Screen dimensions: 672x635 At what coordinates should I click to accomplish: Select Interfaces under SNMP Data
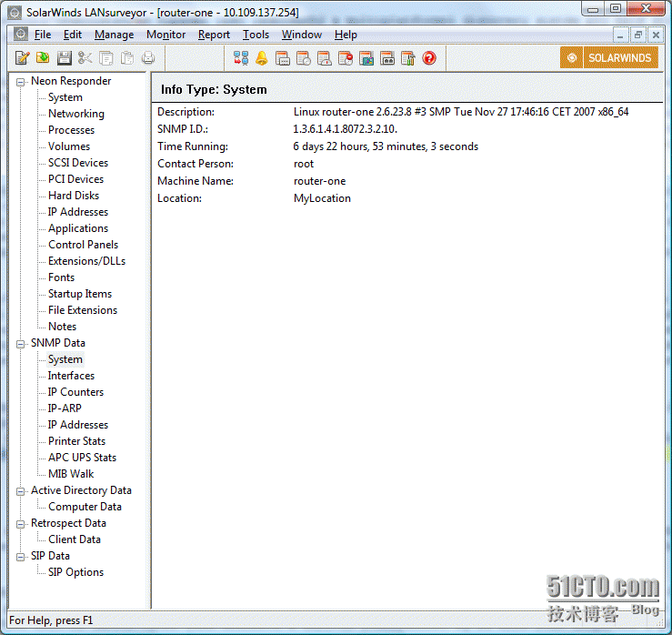point(71,376)
